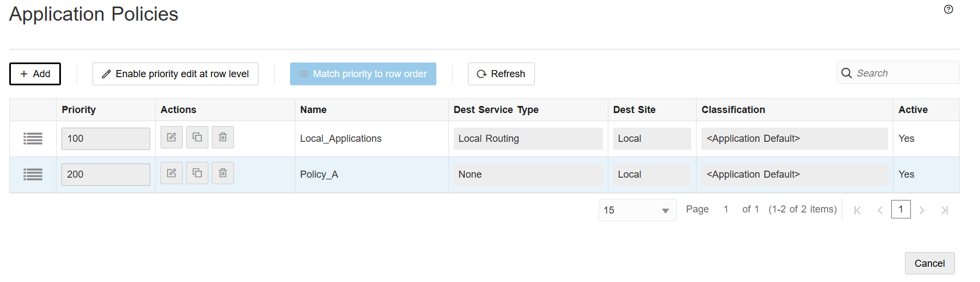Screen dimensions: 980x282
Task: Edit the Local_Applications policy
Action: coord(171,137)
